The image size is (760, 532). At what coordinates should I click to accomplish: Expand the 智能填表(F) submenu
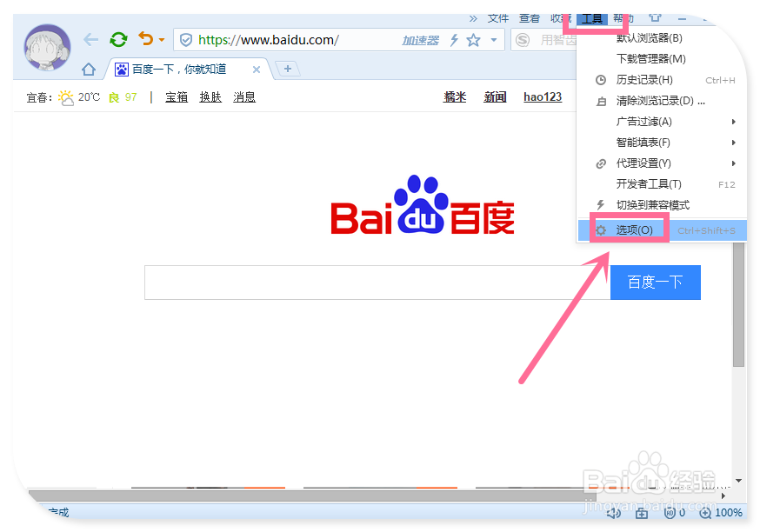point(661,143)
